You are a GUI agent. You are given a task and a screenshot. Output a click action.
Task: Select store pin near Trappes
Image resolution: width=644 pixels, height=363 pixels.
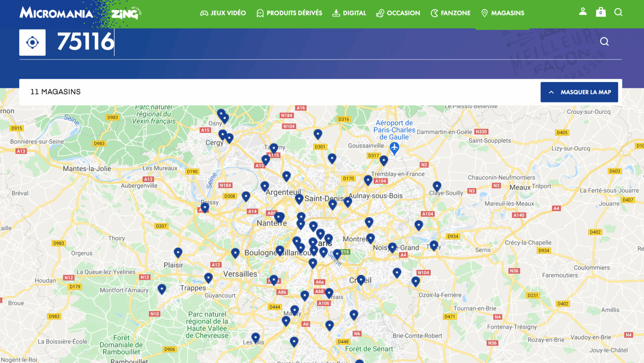[208, 277]
